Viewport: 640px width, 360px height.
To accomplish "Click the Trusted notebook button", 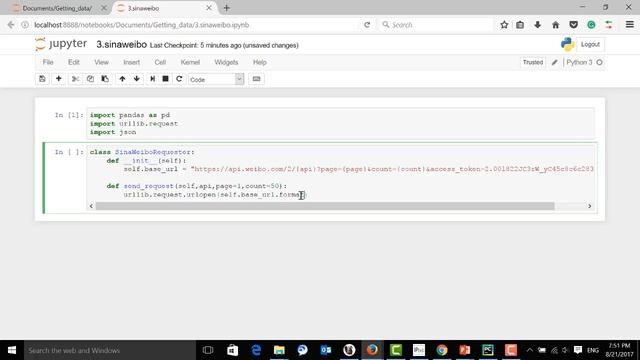I will coord(533,62).
